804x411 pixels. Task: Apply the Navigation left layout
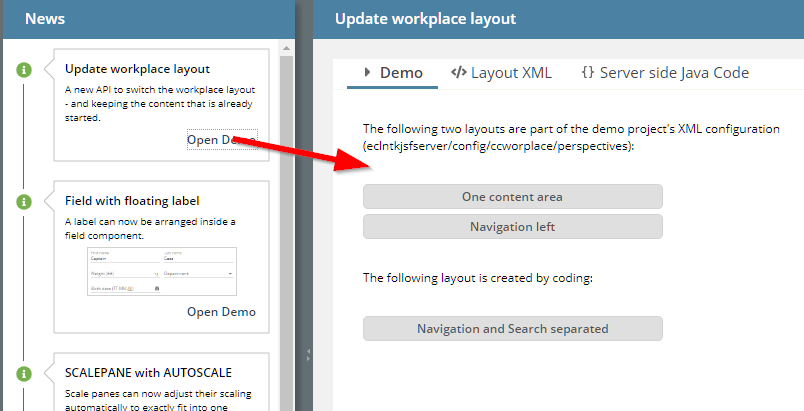click(x=512, y=227)
